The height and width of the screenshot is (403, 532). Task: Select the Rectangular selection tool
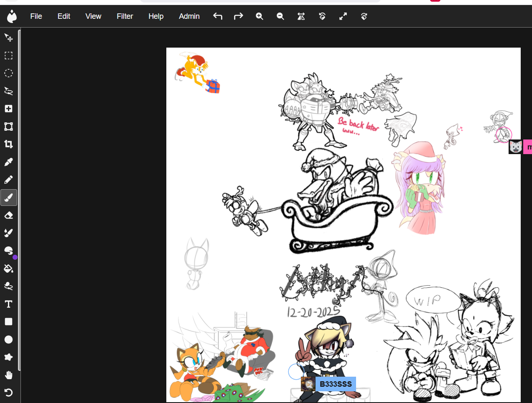click(8, 56)
